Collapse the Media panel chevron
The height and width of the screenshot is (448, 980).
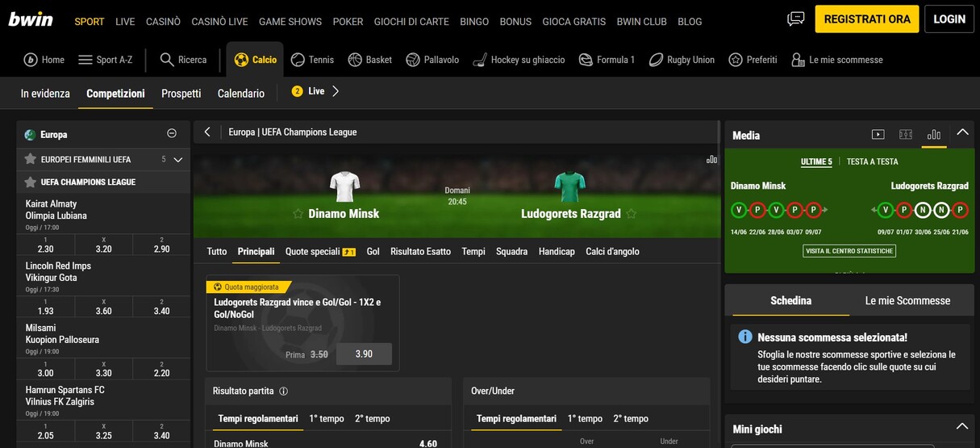point(961,132)
